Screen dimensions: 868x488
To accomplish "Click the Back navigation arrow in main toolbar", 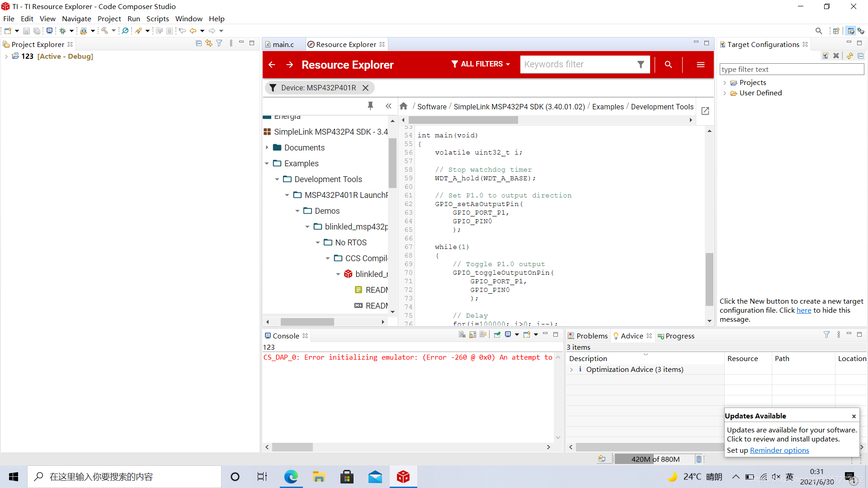I will 193,31.
